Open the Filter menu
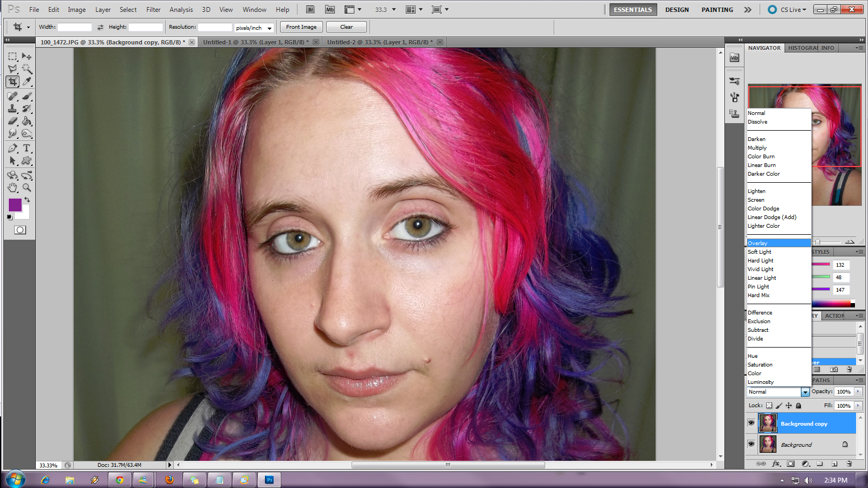Viewport: 868px width, 488px height. pyautogui.click(x=153, y=10)
